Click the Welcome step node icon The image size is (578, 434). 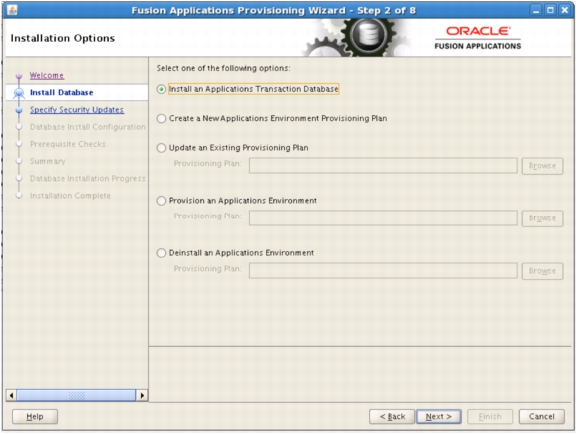[x=19, y=76]
